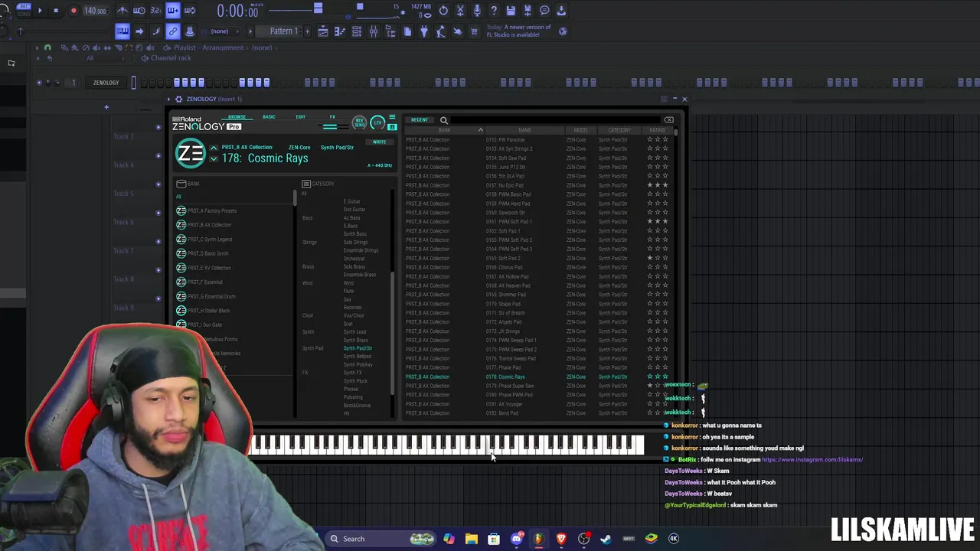
Task: Clear the preset search field
Action: point(668,120)
